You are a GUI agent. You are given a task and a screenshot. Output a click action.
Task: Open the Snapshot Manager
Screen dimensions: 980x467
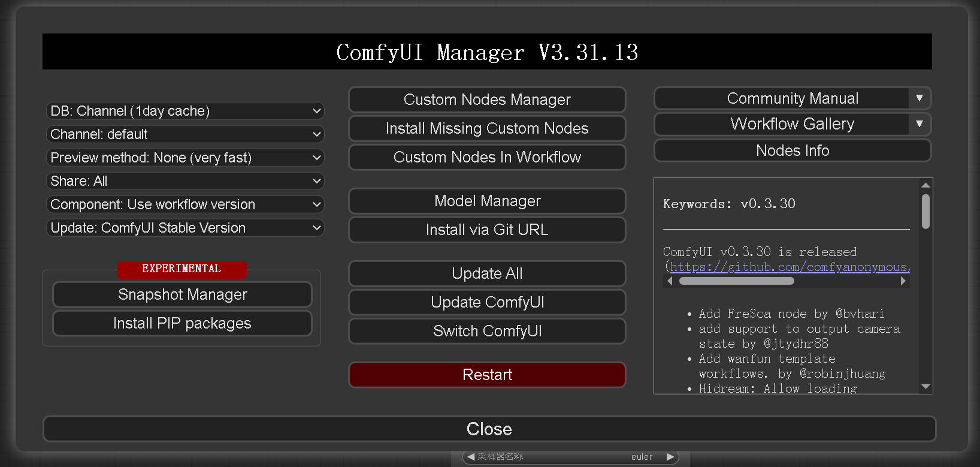pos(182,294)
